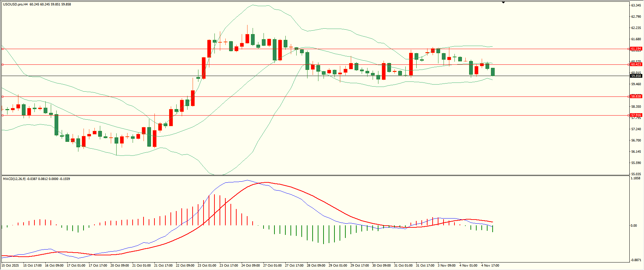Click the left handle of 60.423 line
This screenshot has width=644, height=270.
coord(3,64)
